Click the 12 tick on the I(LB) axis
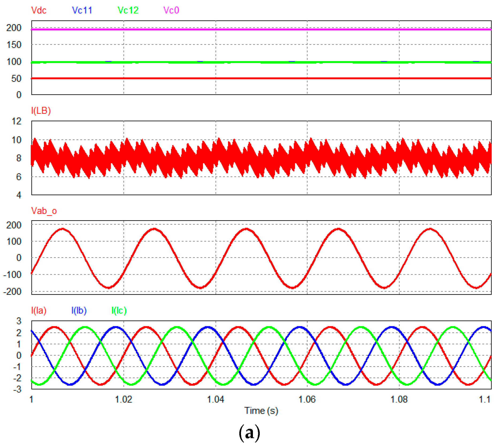Viewport: 496px width, 448px height. tap(17, 121)
